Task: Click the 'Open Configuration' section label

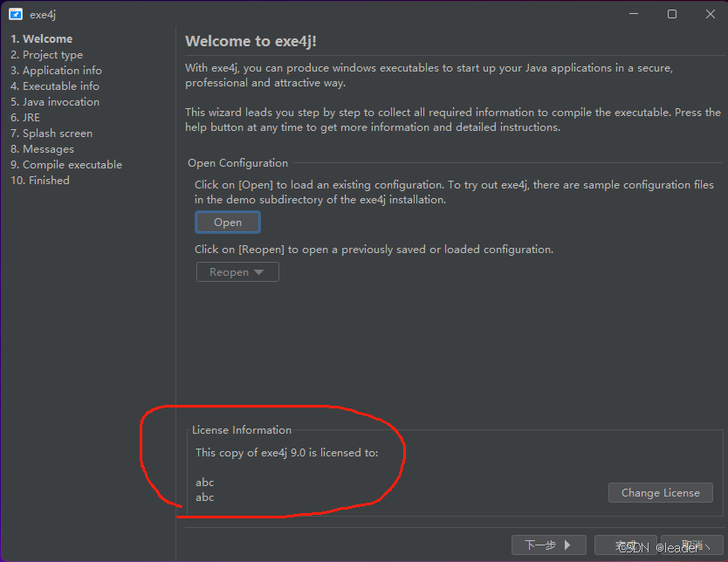Action: pyautogui.click(x=237, y=163)
